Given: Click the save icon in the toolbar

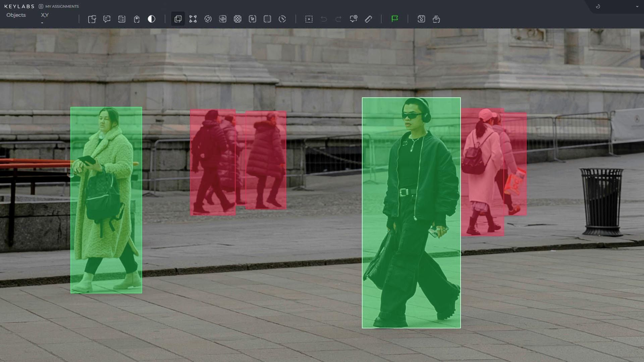Looking at the screenshot, I should coord(422,19).
